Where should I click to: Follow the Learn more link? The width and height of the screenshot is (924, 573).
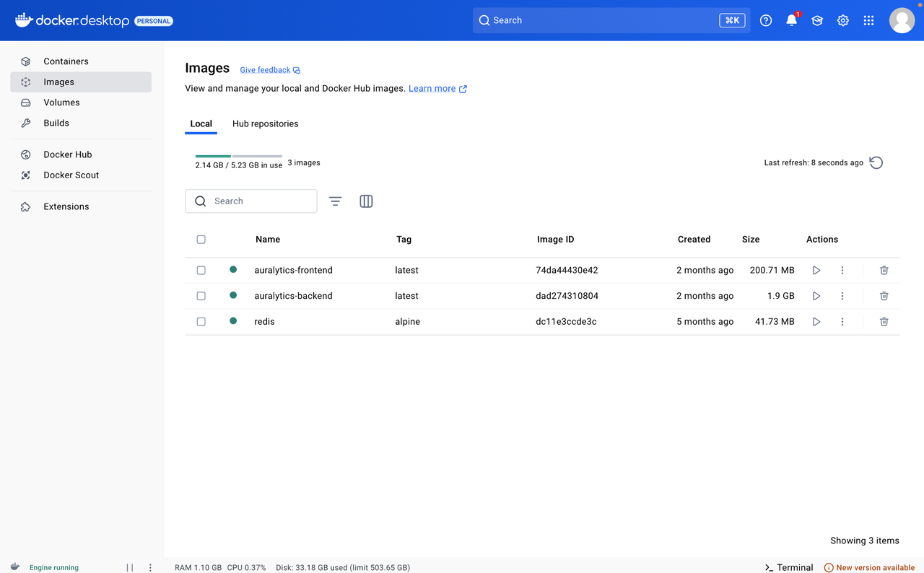point(437,89)
